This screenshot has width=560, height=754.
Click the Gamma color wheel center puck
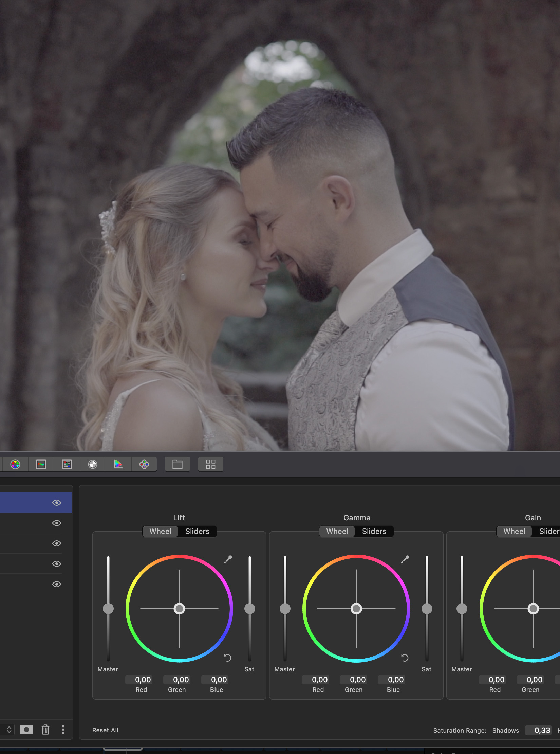pos(356,609)
